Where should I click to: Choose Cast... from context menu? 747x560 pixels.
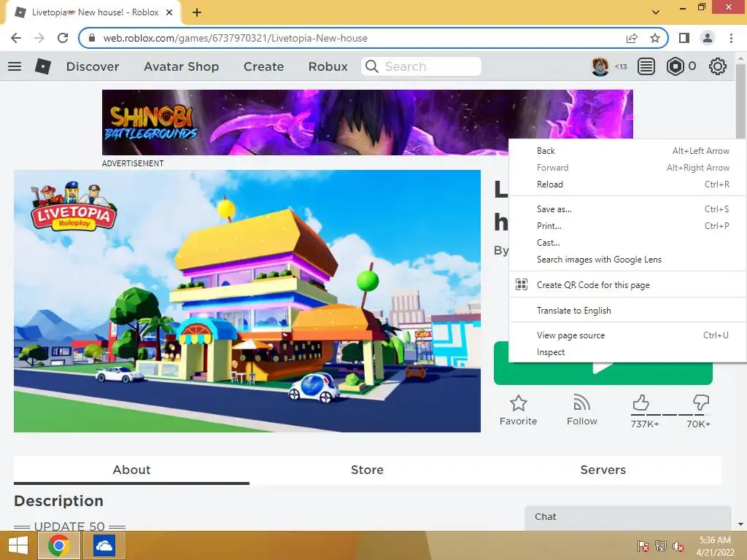point(628,243)
